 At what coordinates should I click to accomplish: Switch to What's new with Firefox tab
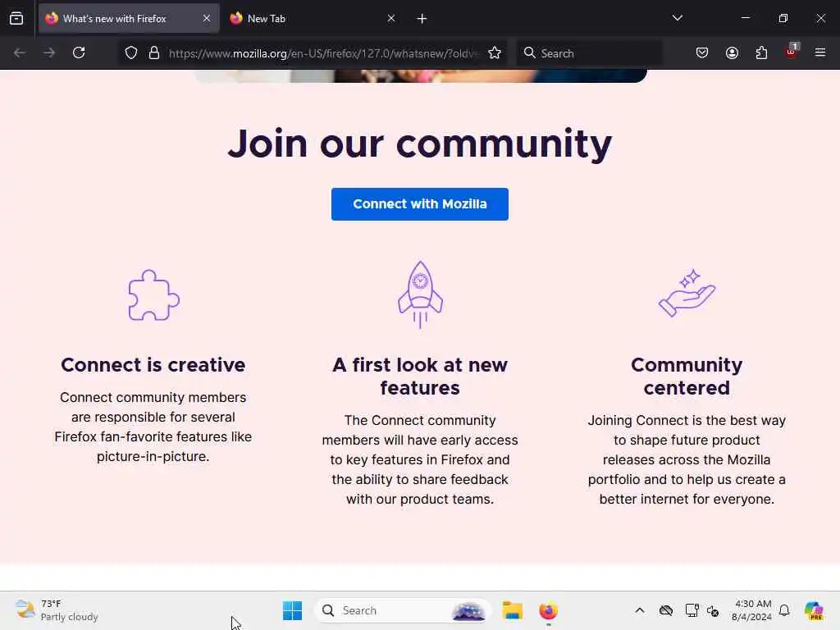click(129, 19)
